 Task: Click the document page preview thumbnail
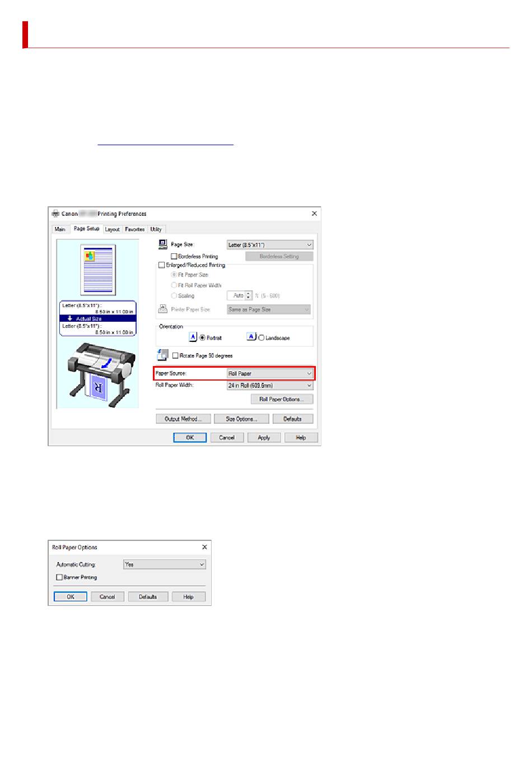click(x=98, y=270)
